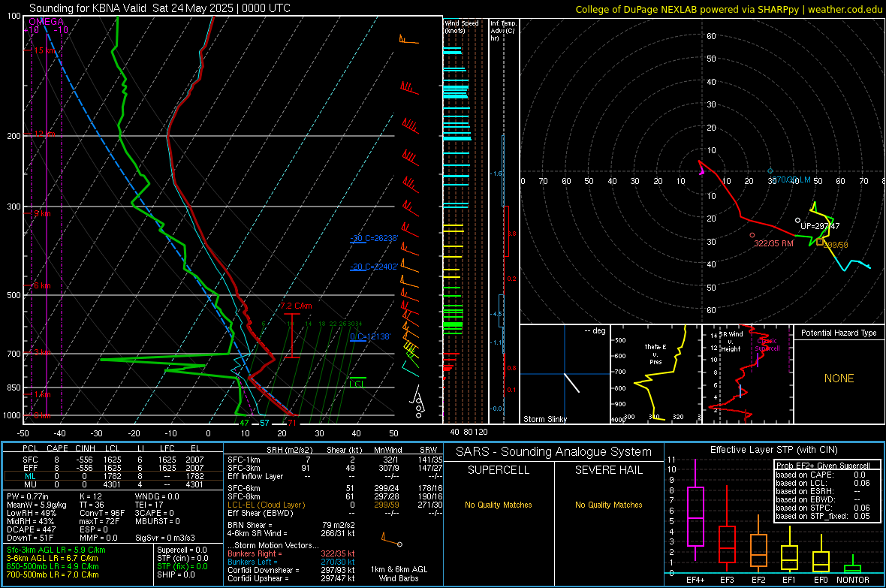This screenshot has width=886, height=588.
Task: Click the 'Prob EF2+ Given Supercell' box header
Action: coord(823,466)
